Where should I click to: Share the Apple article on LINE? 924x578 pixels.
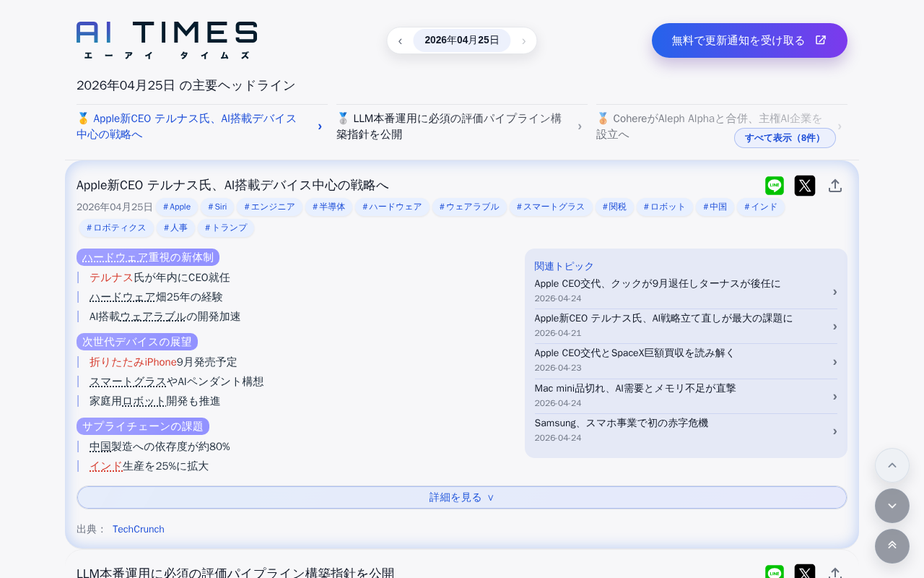pyautogui.click(x=775, y=186)
